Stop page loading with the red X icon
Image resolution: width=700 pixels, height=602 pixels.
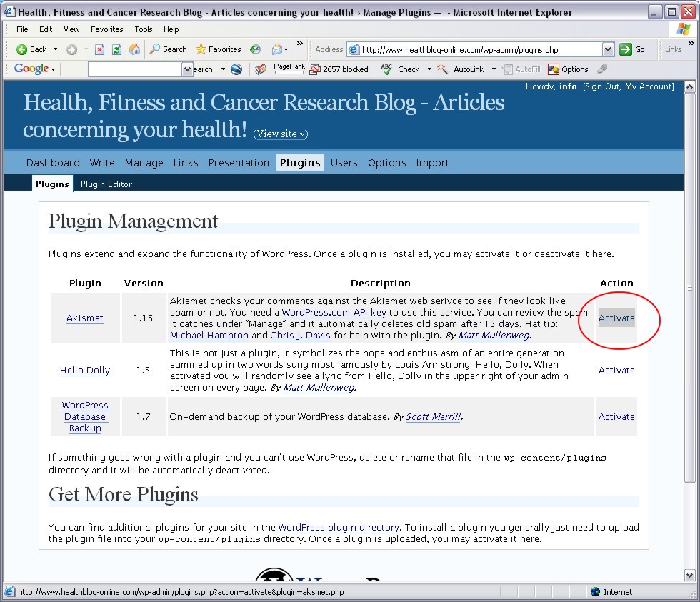coord(99,49)
